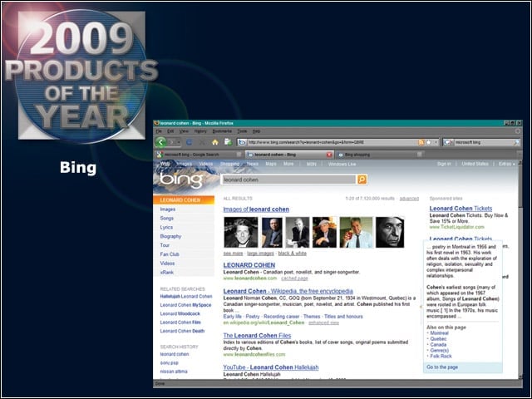
Task: Open Songs in the left sidebar
Action: pyautogui.click(x=166, y=218)
